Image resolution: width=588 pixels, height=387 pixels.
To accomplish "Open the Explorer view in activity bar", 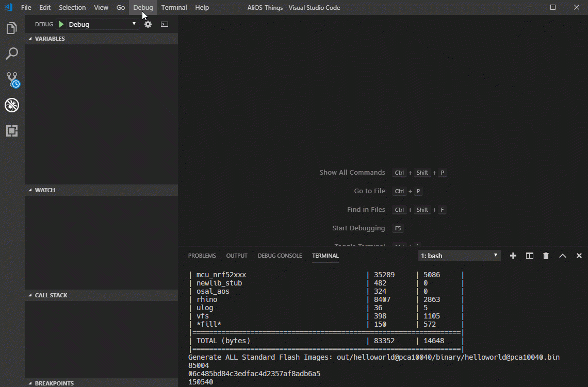I will (12, 28).
